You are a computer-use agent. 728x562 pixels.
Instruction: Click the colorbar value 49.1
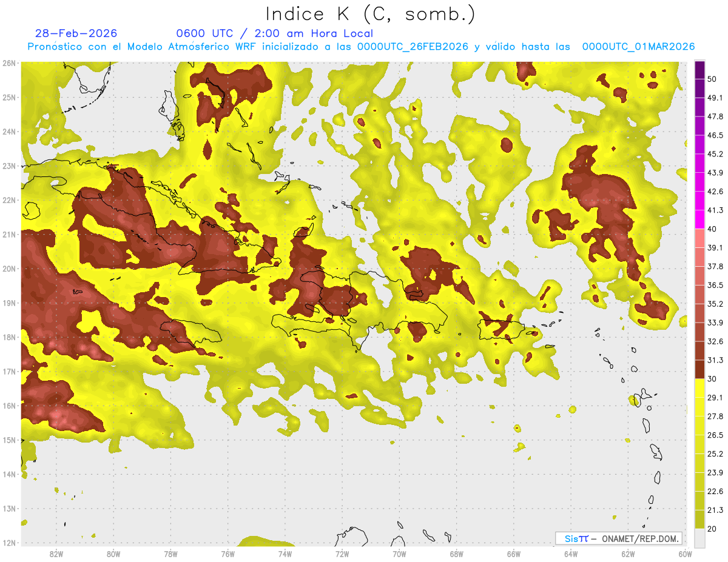715,98
